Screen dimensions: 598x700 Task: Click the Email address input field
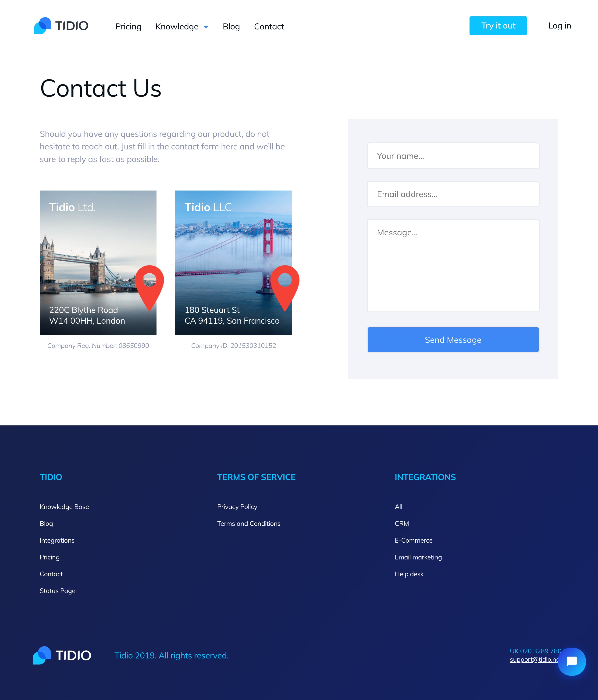(453, 194)
